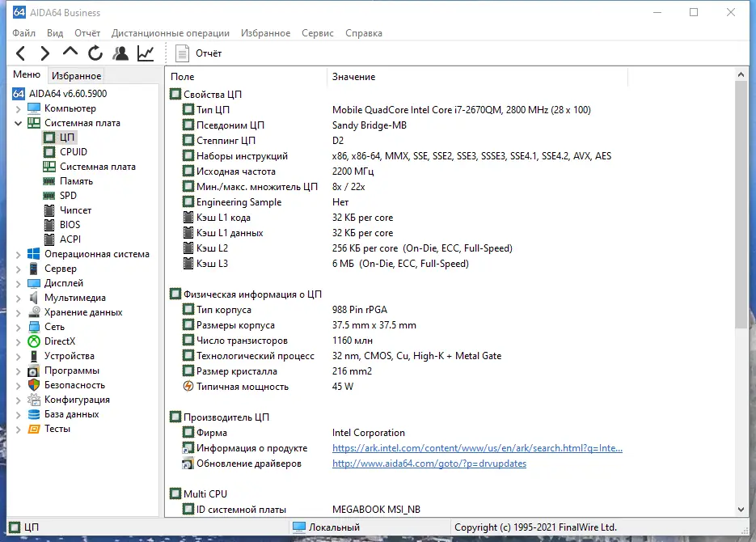Select the Сервер tower icon
Viewport: 756px width, 542px height.
[34, 269]
